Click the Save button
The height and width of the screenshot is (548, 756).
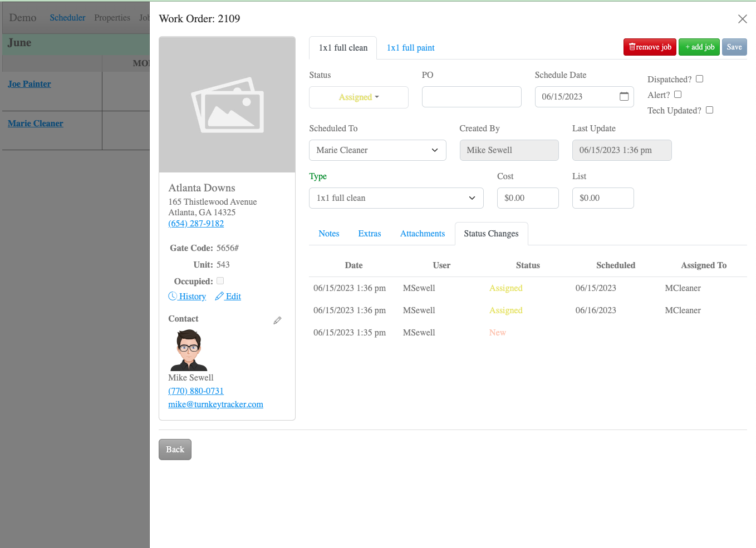[x=734, y=47]
